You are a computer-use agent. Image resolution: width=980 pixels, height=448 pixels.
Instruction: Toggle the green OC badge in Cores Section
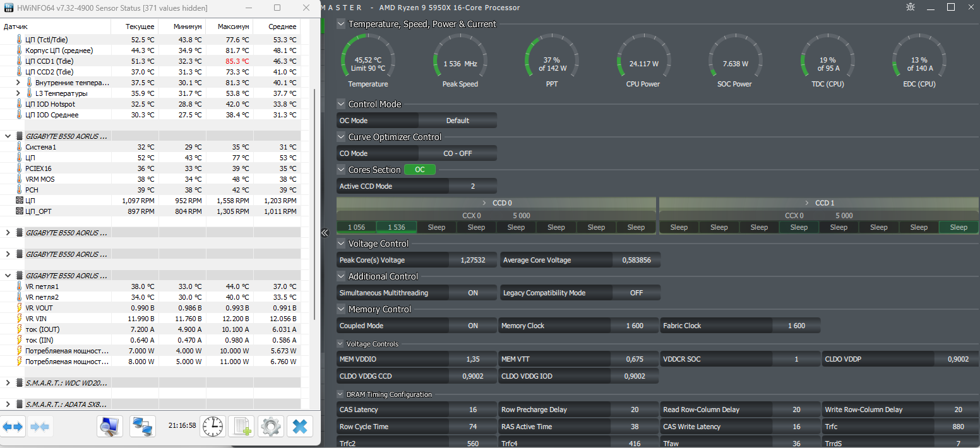pos(419,169)
